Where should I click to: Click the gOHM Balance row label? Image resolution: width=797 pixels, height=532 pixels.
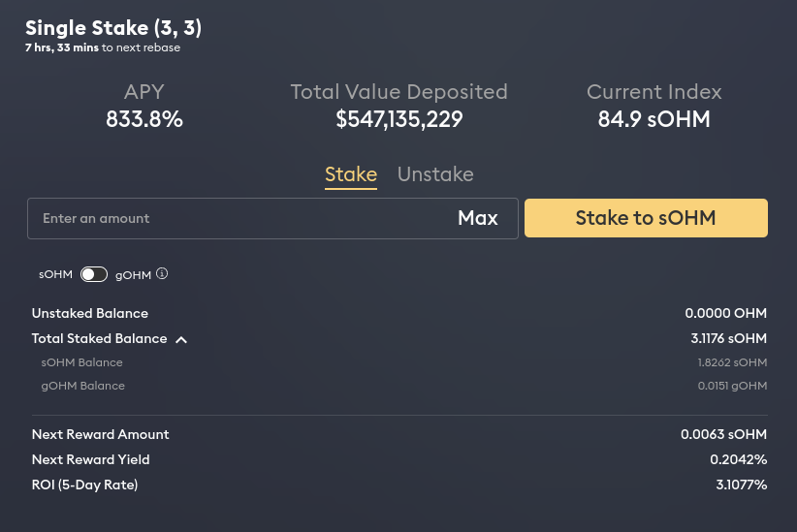(x=82, y=386)
